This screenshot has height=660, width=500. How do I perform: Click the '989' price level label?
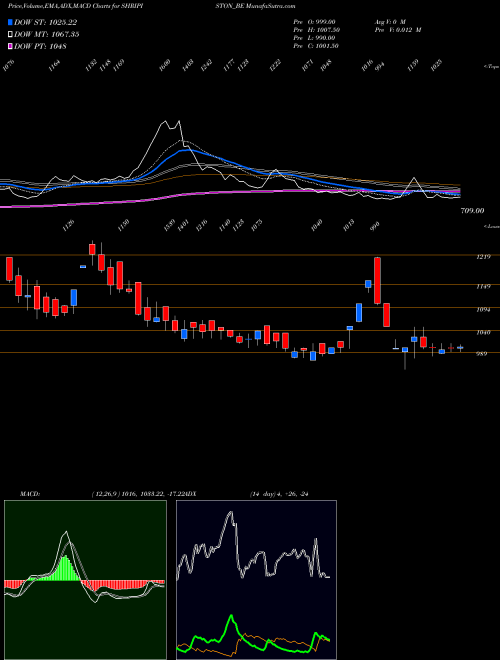click(483, 354)
